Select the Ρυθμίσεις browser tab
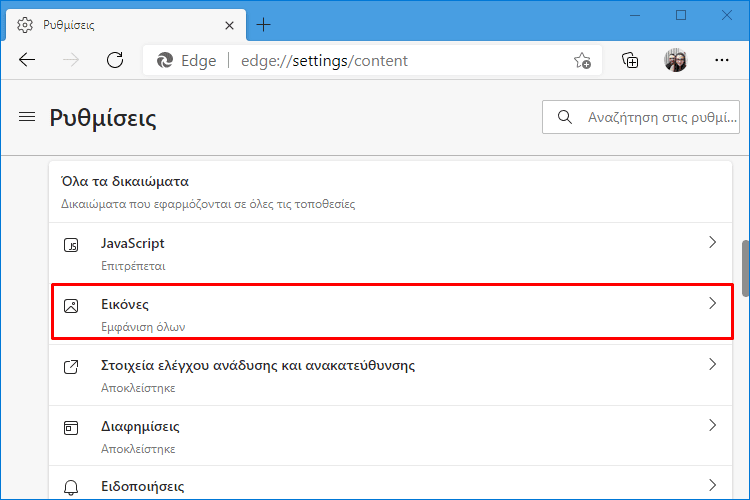Screen dimensions: 750x500 coord(126,25)
